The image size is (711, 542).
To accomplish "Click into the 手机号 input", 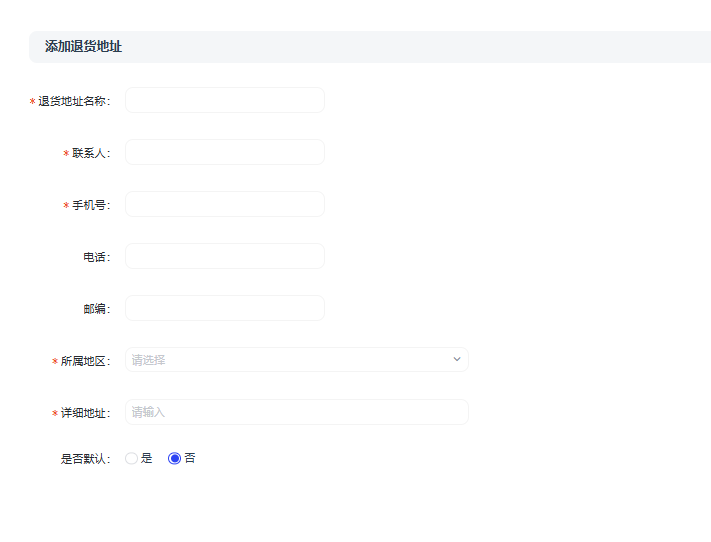I will 224,204.
